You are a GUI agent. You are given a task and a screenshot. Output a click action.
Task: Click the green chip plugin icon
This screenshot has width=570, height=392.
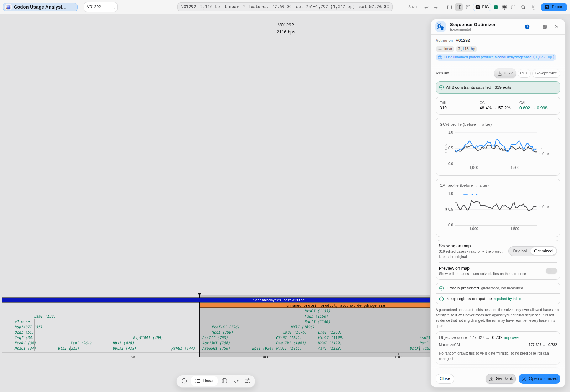(496, 7)
